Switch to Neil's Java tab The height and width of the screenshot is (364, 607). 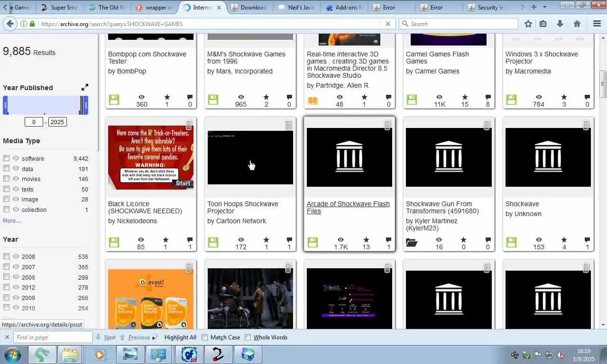297,7
